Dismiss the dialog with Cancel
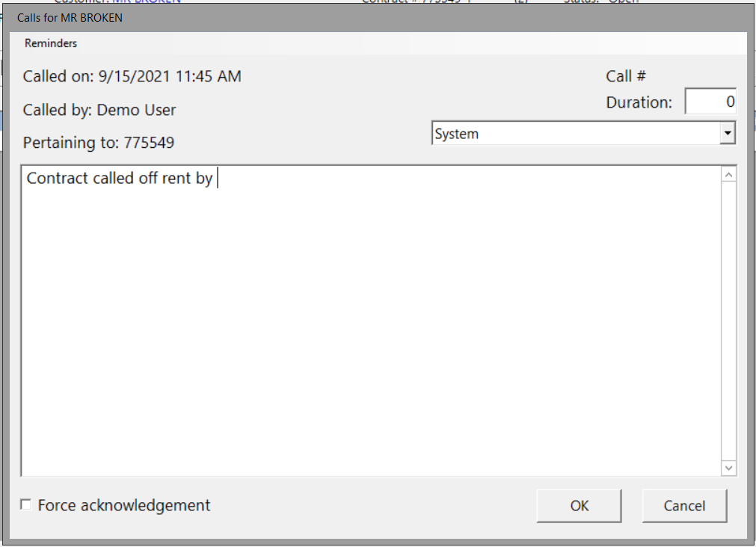This screenshot has width=756, height=547. [x=684, y=505]
